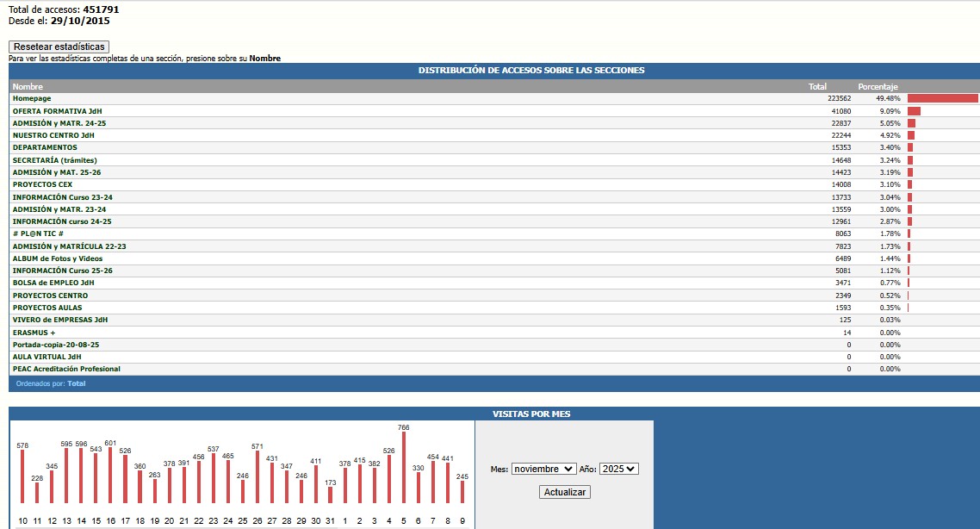Open ALBUM de Fotos y Vídeos statistics
The height and width of the screenshot is (529, 980).
(58, 258)
